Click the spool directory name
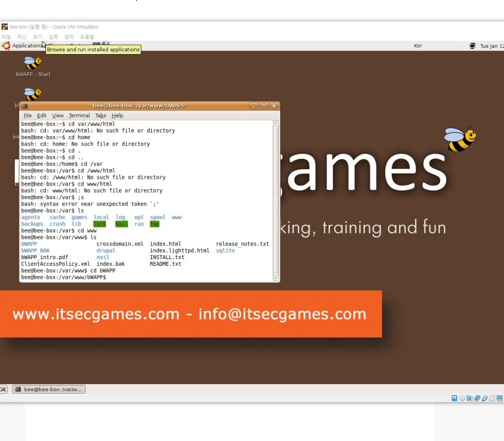Screen dimensions: 504x441 point(158,217)
